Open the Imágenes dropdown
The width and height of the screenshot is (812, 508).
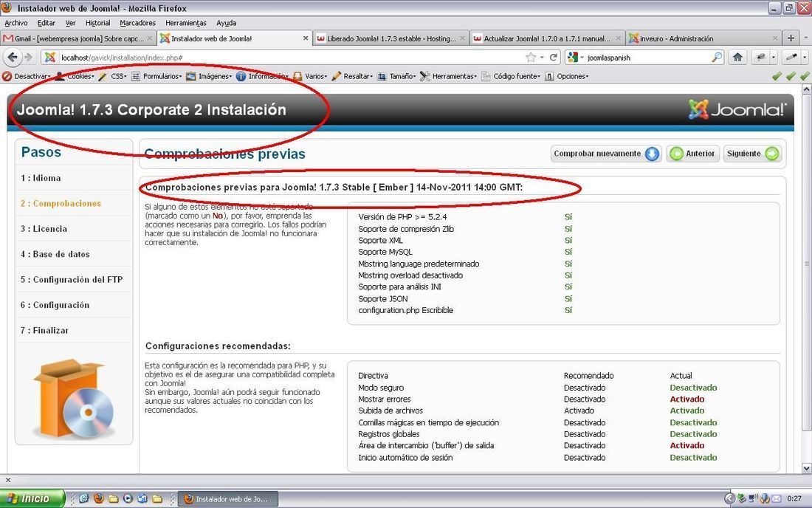pyautogui.click(x=209, y=76)
